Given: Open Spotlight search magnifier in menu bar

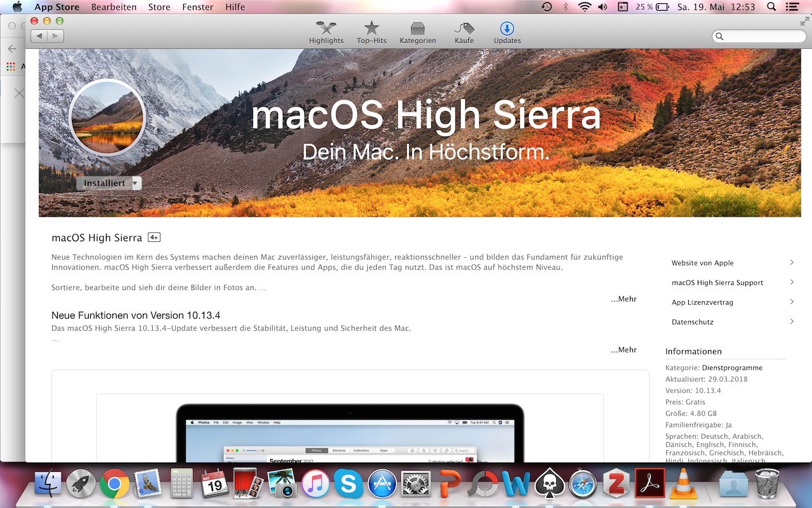Looking at the screenshot, I should click(x=771, y=7).
